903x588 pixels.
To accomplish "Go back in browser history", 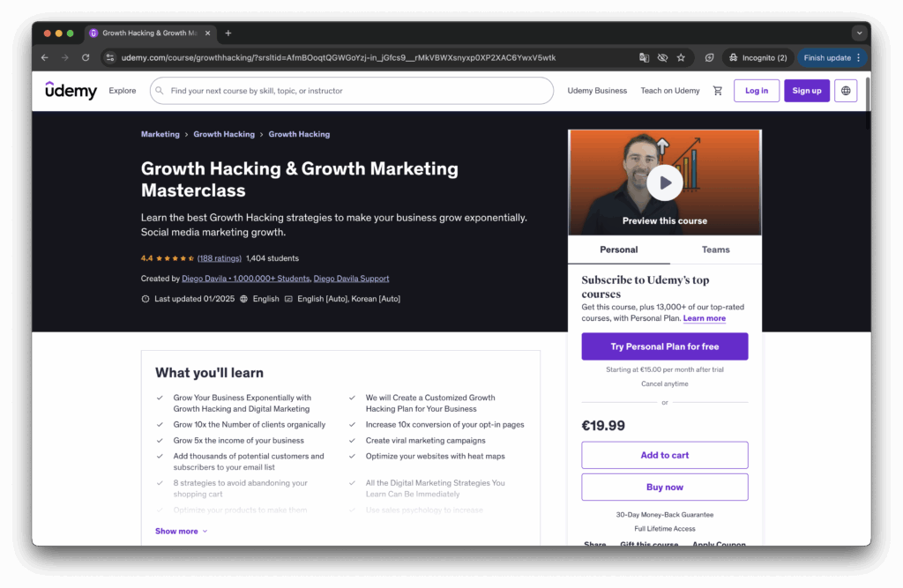I will (x=45, y=57).
